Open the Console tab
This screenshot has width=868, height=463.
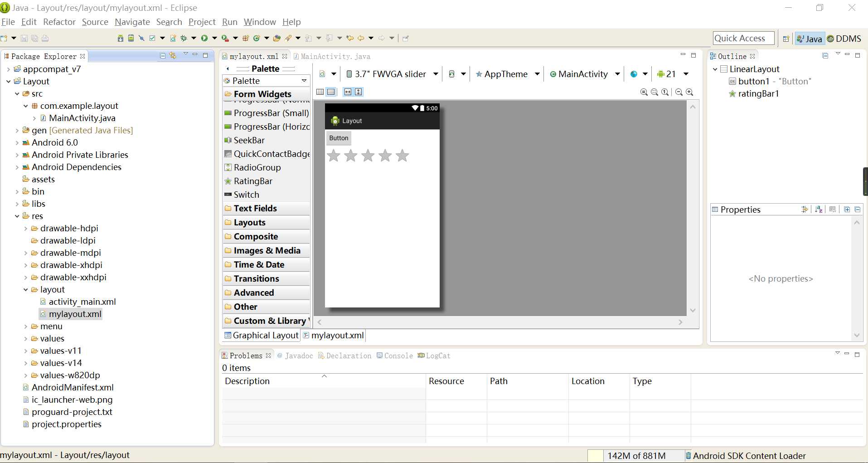point(395,356)
